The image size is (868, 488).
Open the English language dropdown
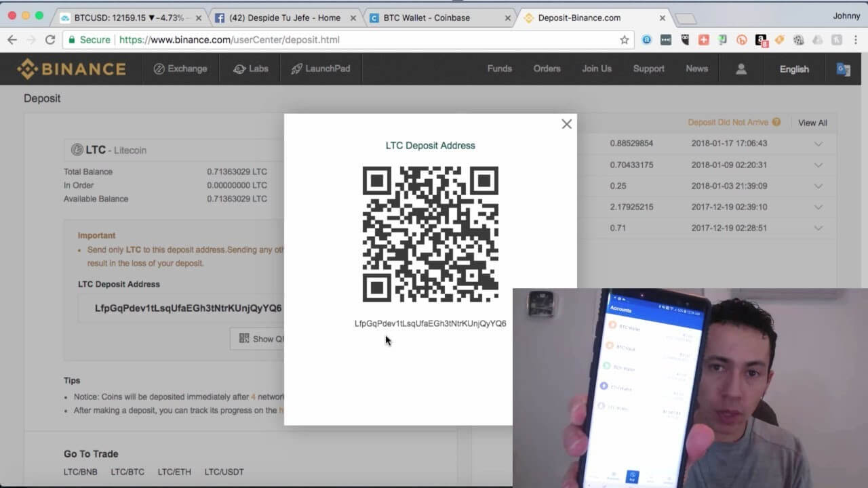click(794, 69)
